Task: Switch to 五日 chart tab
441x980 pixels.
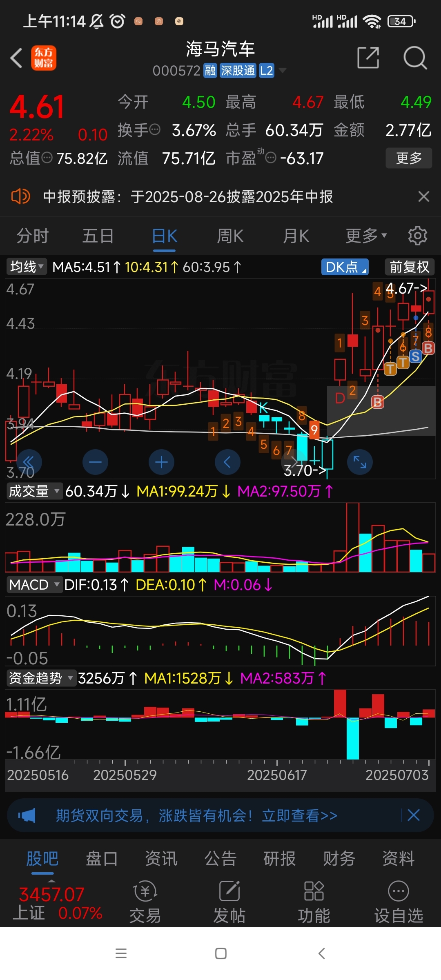Action: (x=98, y=236)
